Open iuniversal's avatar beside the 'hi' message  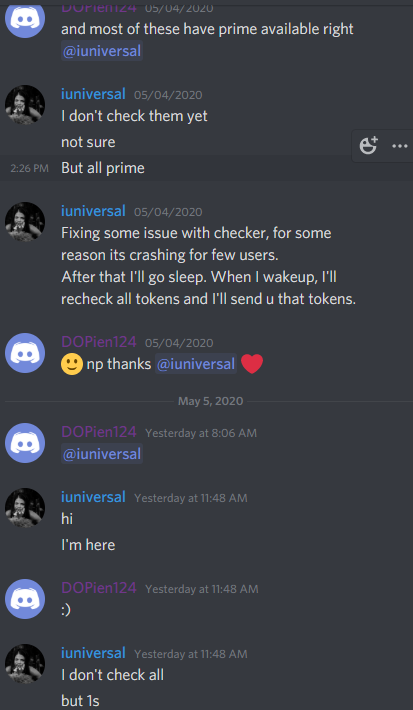point(25,508)
